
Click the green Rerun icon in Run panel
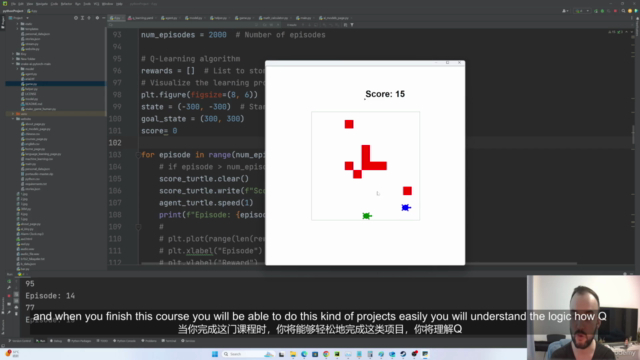[9, 281]
